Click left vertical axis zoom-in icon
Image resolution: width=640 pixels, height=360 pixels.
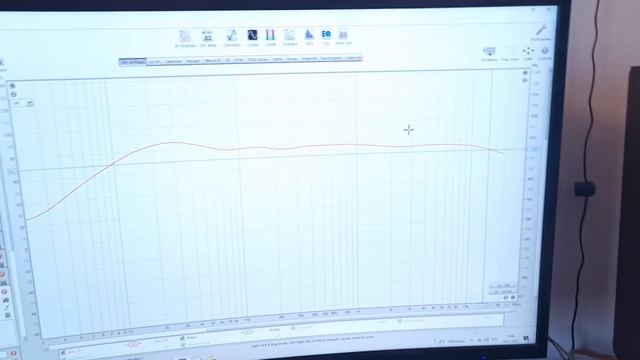click(12, 86)
